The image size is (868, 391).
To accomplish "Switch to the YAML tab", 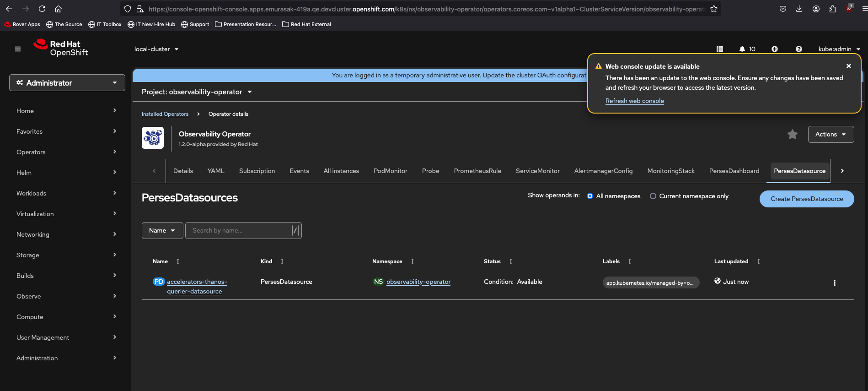I will [x=216, y=171].
